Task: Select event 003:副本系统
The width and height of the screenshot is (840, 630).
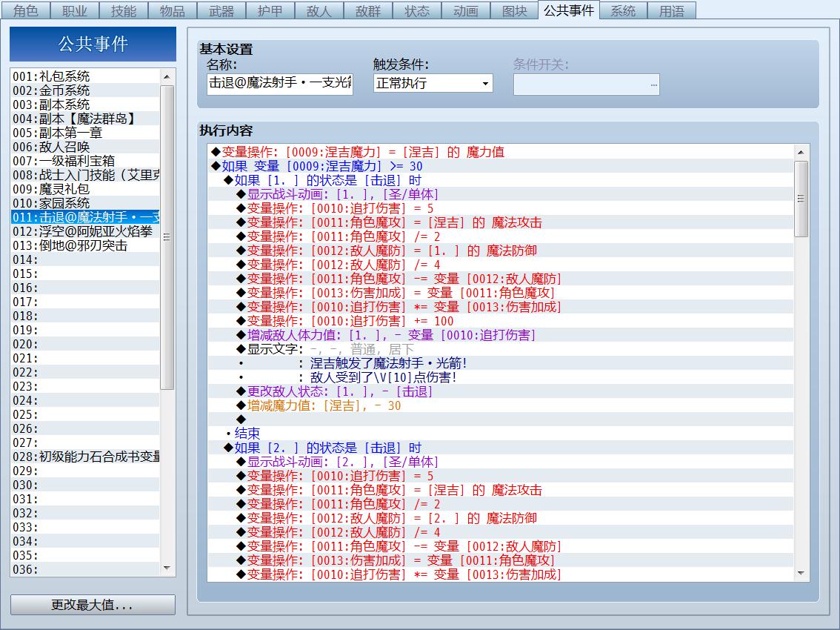Action: click(85, 105)
